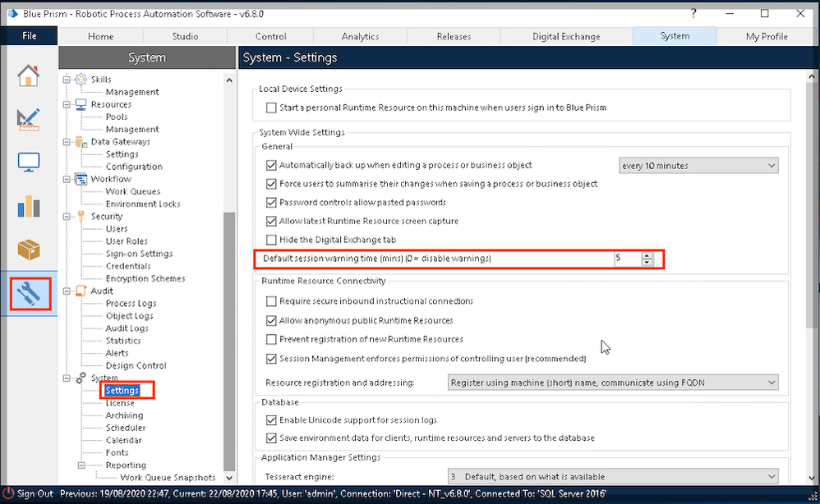820x504 pixels.
Task: Increase the default session warning time
Action: (x=647, y=255)
